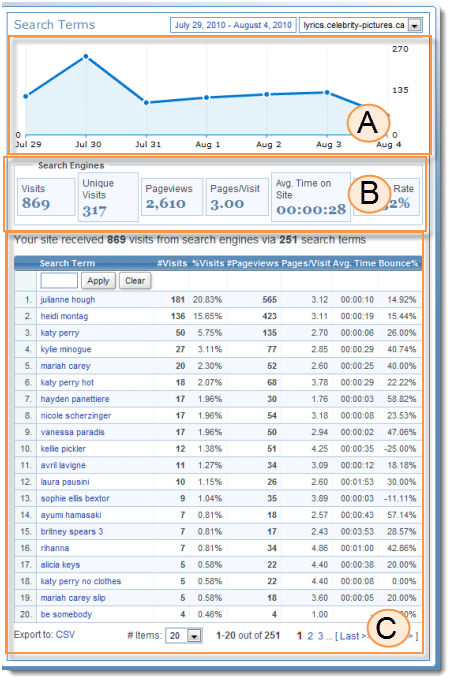Click the Jul 30 peak data point on chart

(x=86, y=56)
